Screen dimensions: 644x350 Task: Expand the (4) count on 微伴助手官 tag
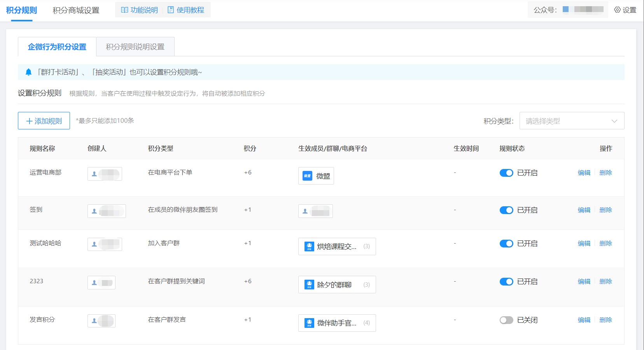[x=367, y=323]
